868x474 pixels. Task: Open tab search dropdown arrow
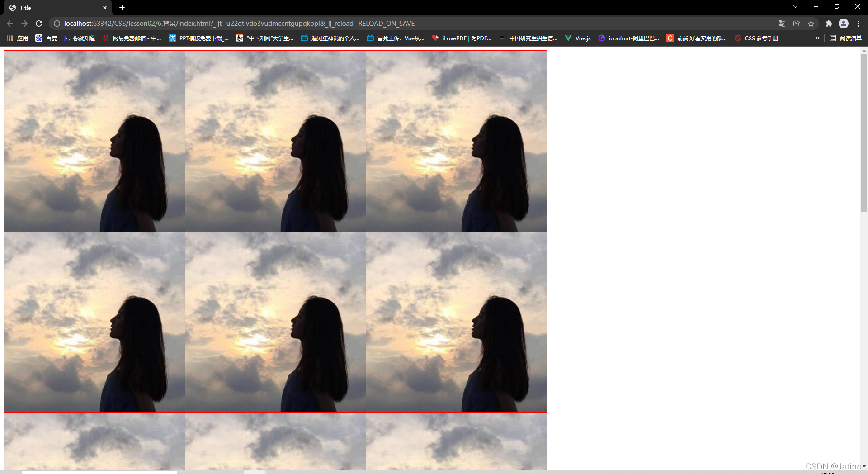(x=795, y=6)
